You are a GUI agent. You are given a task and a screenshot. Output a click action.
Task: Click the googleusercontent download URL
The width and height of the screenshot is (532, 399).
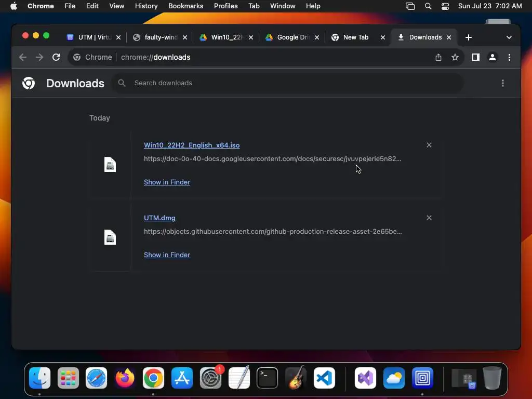272,159
